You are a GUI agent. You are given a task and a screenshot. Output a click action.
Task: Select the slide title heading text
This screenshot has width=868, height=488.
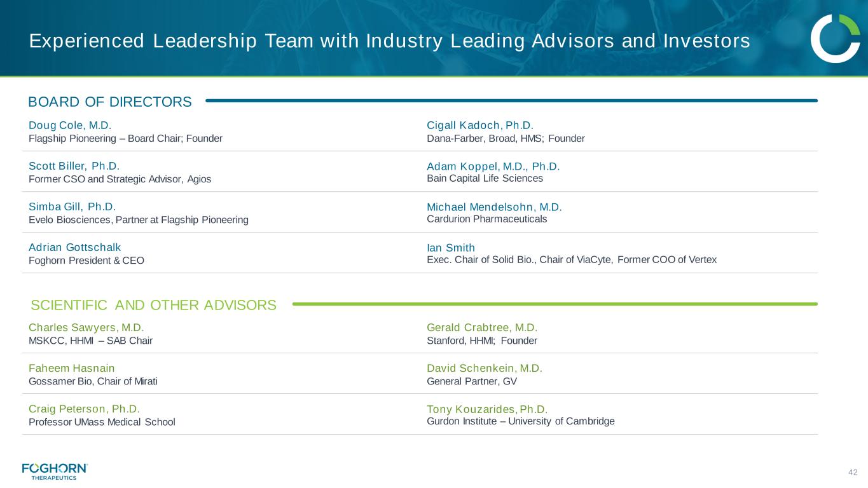click(389, 41)
